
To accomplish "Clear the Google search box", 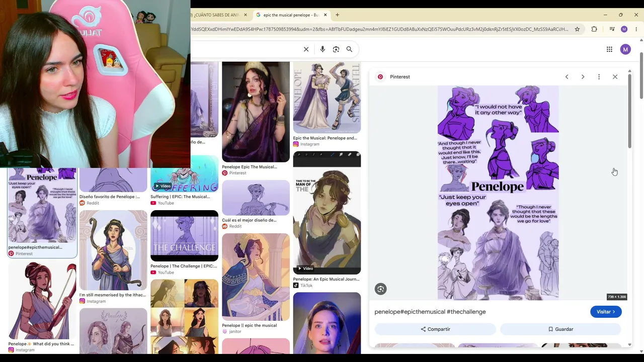I will tap(306, 49).
